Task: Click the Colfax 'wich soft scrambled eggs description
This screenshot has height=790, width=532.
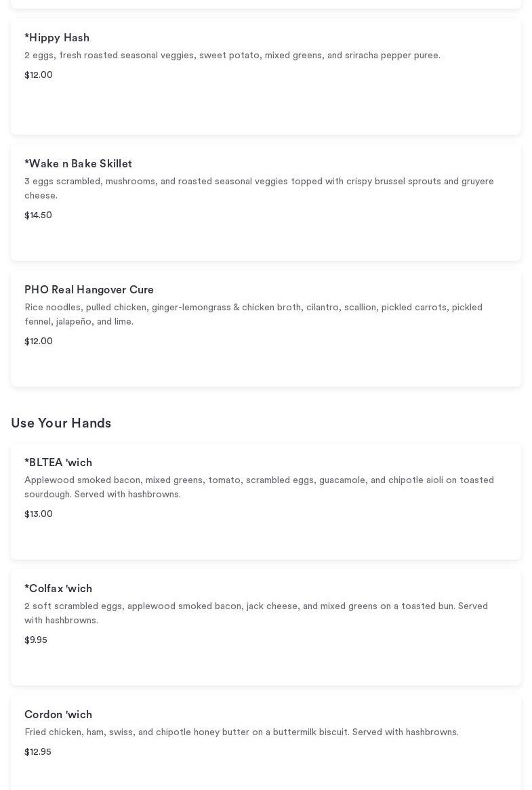Action: pos(256,613)
